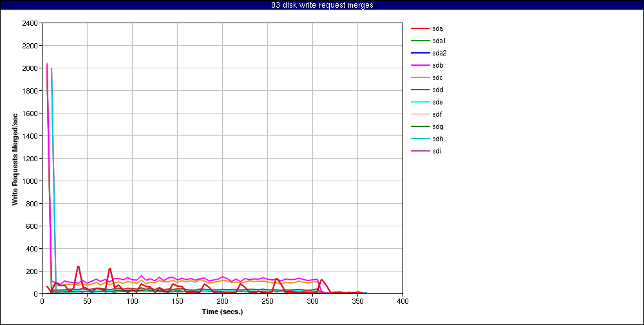This screenshot has width=644, height=325.
Task: Click the purple sdi legend line
Action: point(420,151)
